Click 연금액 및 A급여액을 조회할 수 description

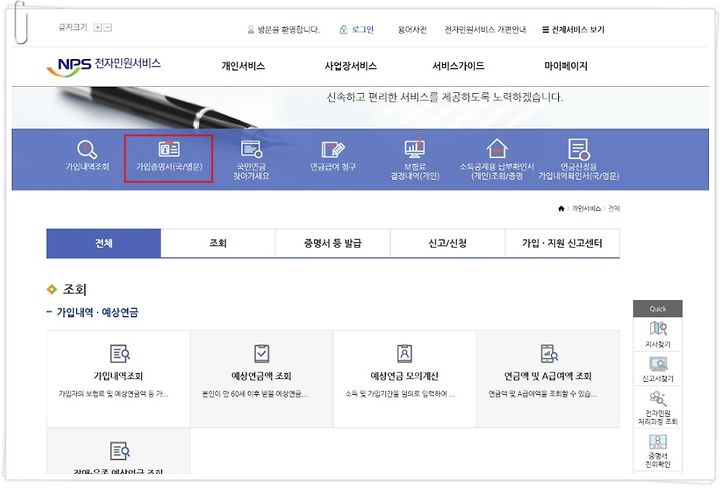point(542,394)
